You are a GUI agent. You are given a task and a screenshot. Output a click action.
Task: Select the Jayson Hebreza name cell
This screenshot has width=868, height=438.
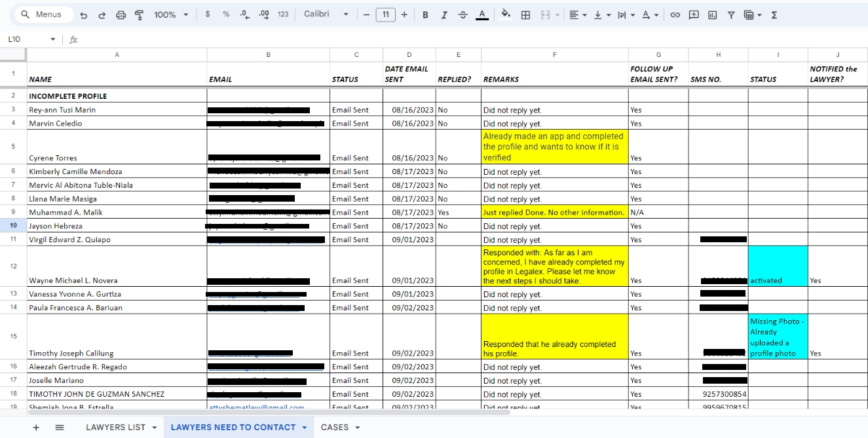tap(117, 226)
